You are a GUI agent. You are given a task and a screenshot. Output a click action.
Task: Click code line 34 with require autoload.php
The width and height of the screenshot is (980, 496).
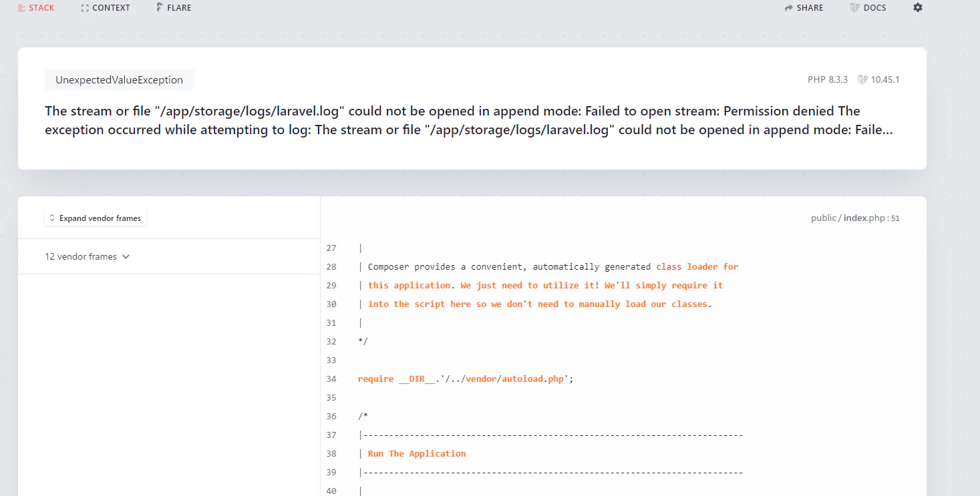pos(466,379)
